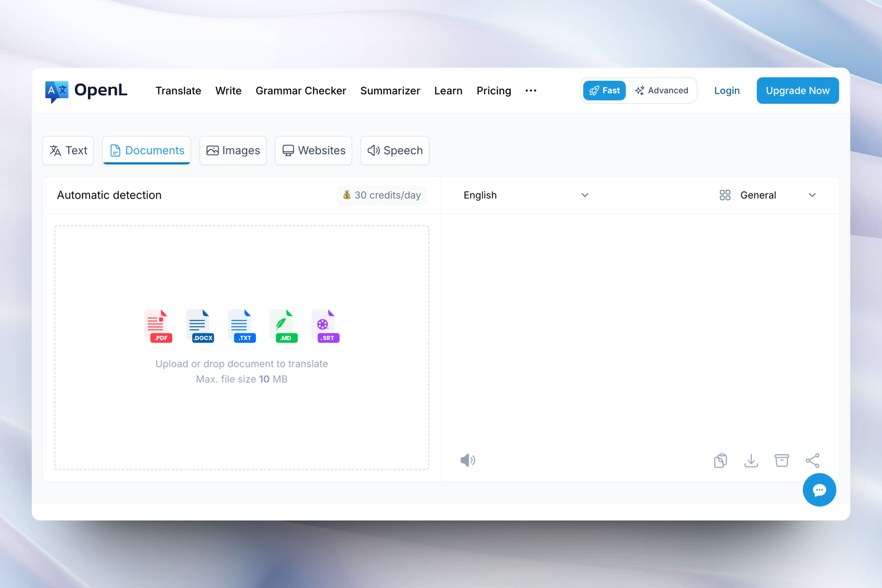This screenshot has height=588, width=882.
Task: Switch to the Images tab
Action: 233,150
